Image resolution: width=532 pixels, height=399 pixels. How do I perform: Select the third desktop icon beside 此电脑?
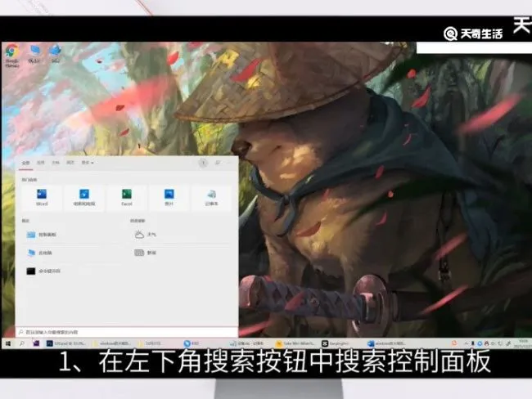click(56, 54)
